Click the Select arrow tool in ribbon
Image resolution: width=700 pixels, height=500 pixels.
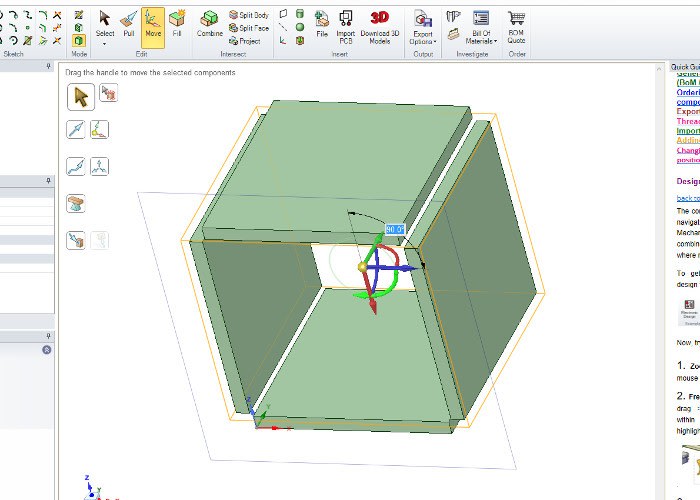click(105, 24)
